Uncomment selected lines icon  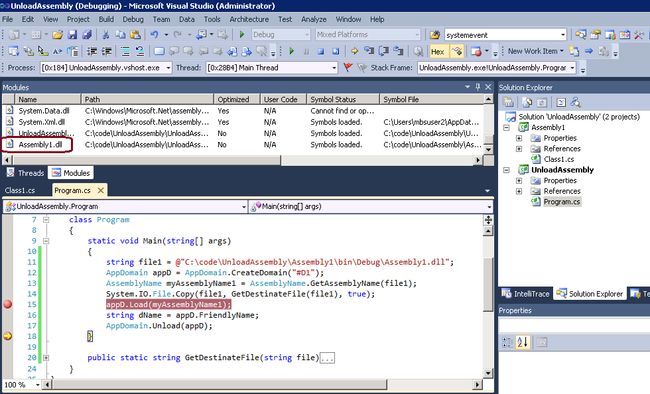point(140,51)
